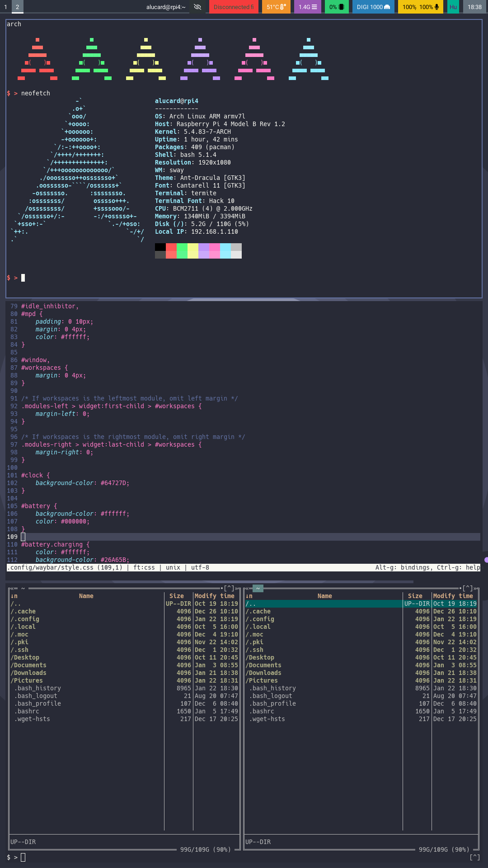The image size is (488, 868).
Task: Click the #battery.charging line in editor
Action: (x=55, y=544)
